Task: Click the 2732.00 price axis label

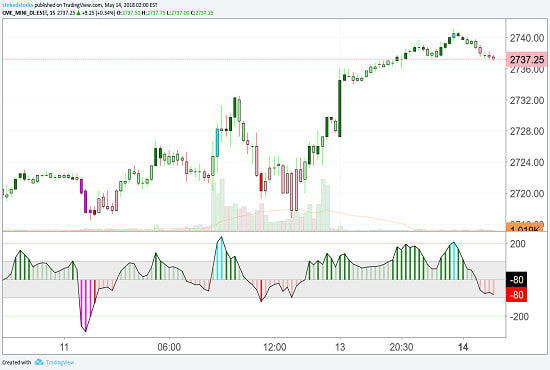Action: [x=527, y=100]
